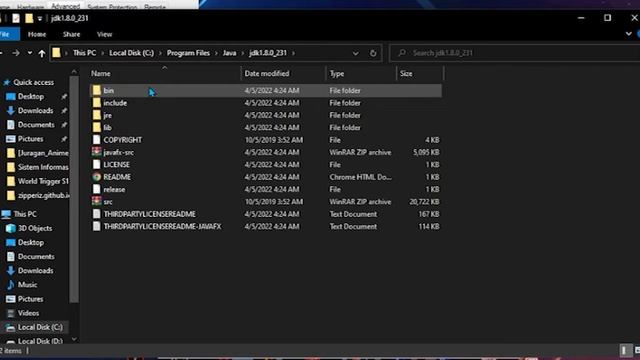Expand the chevron after Program Files in path
Screen dimensions: 640x360
(217, 53)
